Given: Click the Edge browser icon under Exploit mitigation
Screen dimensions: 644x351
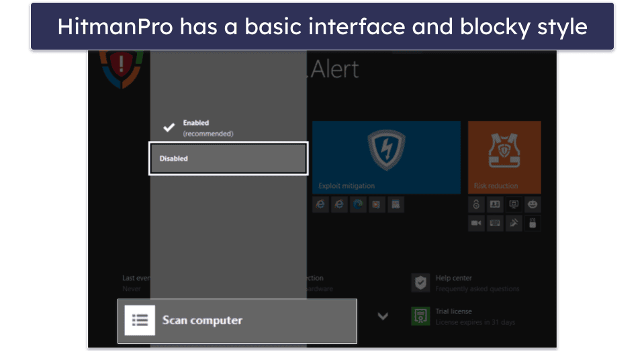Looking at the screenshot, I should 358,205.
